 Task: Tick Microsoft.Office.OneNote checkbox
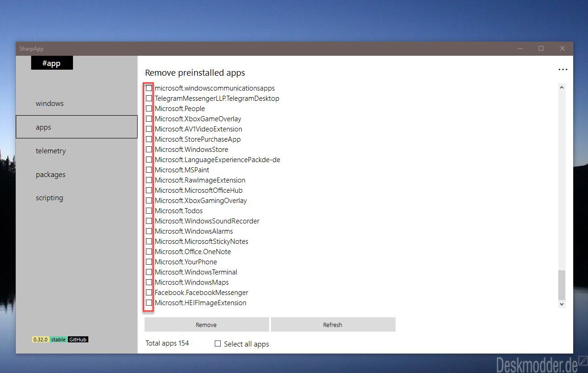(149, 251)
